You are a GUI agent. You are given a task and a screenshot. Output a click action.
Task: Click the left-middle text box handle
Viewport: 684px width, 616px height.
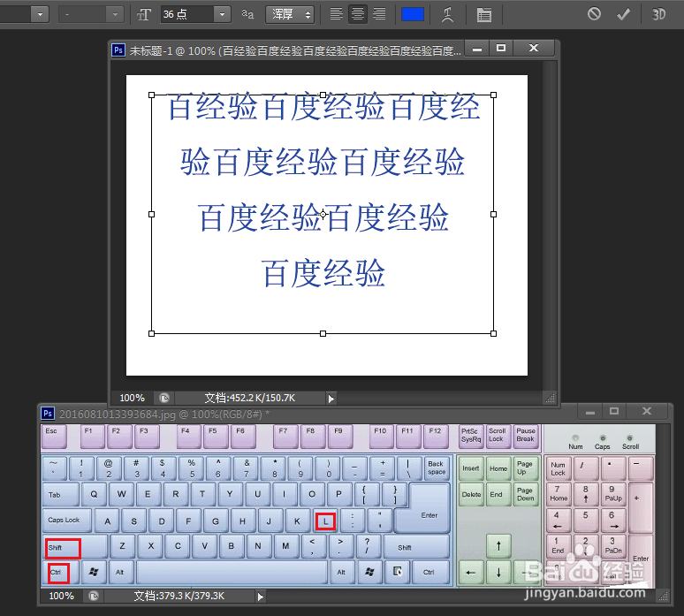151,214
